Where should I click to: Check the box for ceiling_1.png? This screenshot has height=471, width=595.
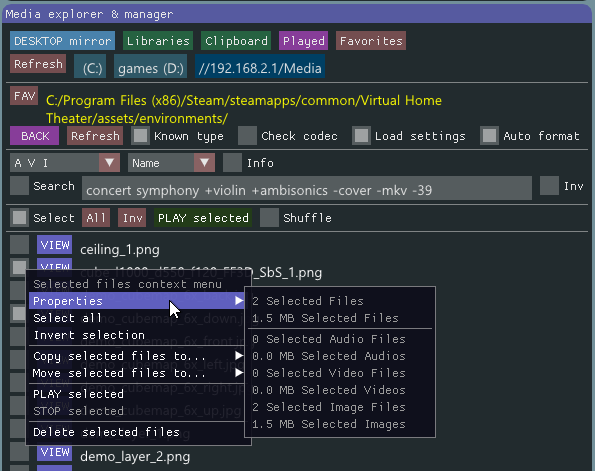tap(19, 245)
